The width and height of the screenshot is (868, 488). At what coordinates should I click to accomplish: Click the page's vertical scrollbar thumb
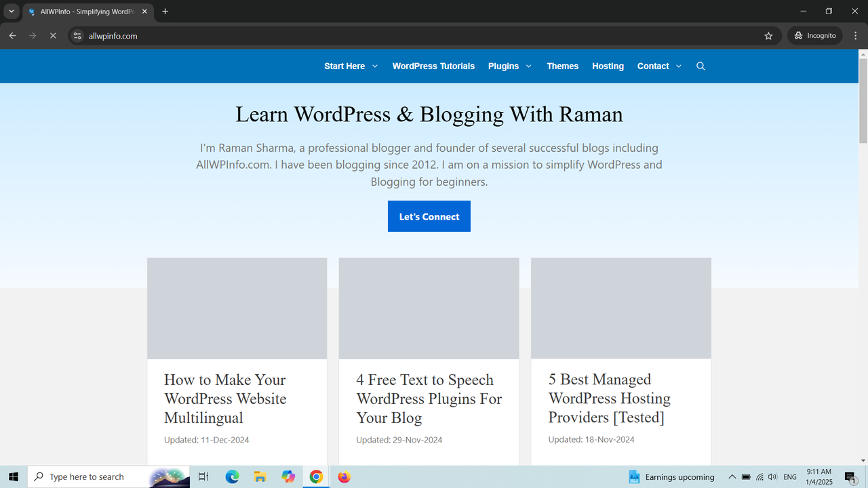[863, 100]
